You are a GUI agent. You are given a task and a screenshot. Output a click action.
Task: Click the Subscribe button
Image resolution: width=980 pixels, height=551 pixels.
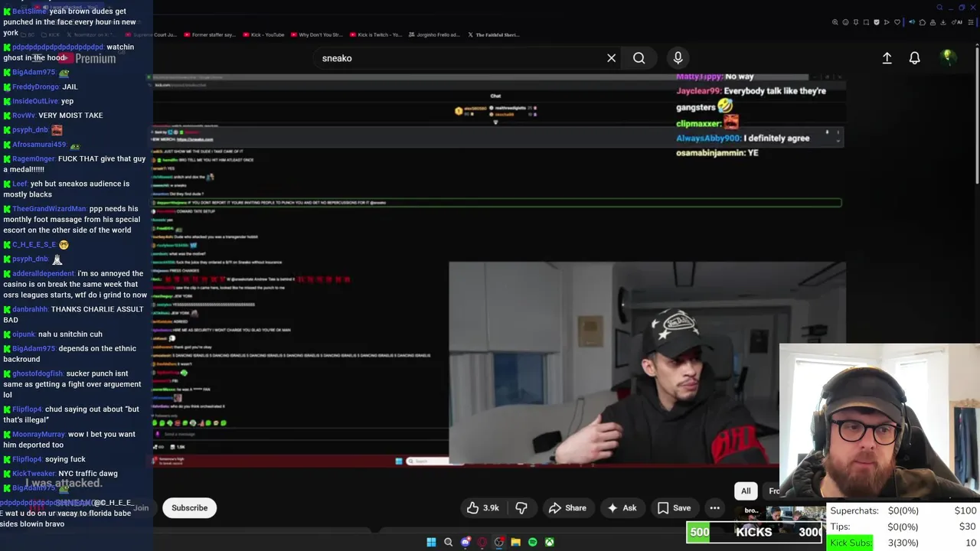189,508
